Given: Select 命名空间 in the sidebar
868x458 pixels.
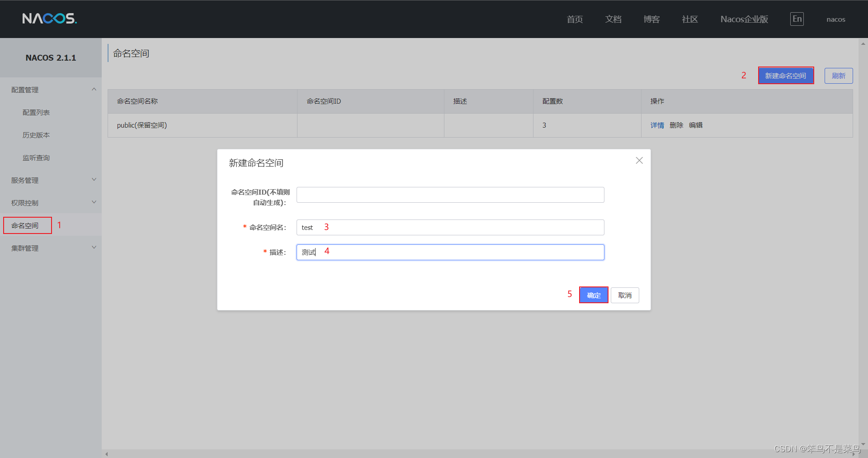Looking at the screenshot, I should pos(25,225).
